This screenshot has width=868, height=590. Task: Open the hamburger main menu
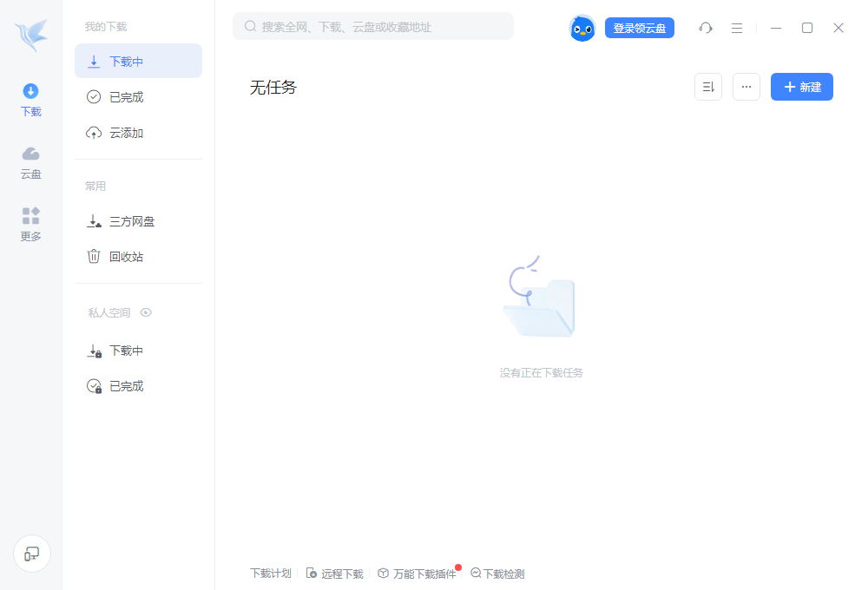pyautogui.click(x=737, y=28)
